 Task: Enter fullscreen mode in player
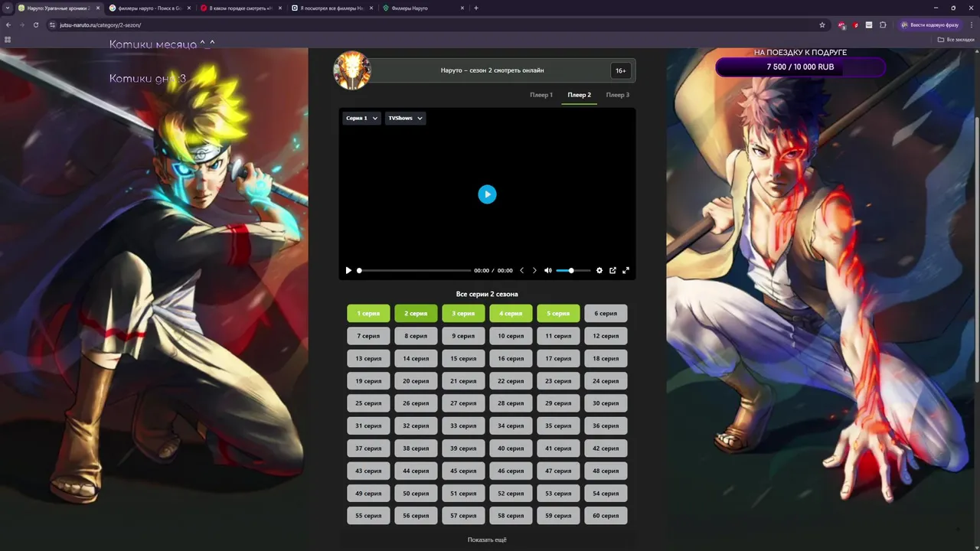click(x=626, y=270)
